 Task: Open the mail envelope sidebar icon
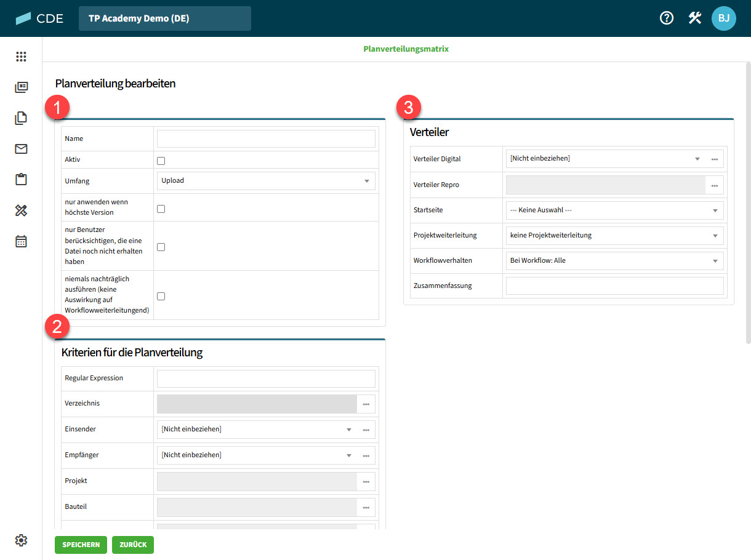[x=21, y=149]
